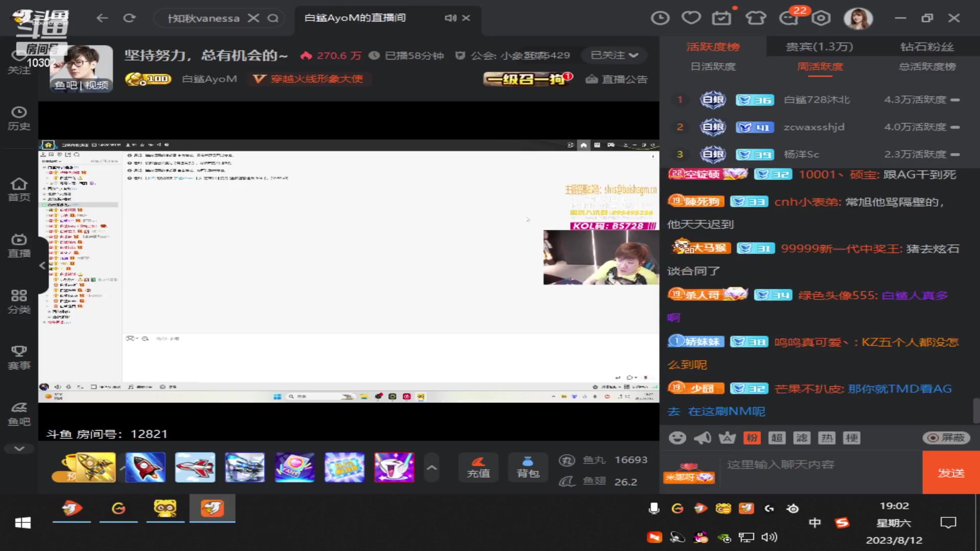Open 分类 categories in sidebar
980x551 pixels.
19,302
